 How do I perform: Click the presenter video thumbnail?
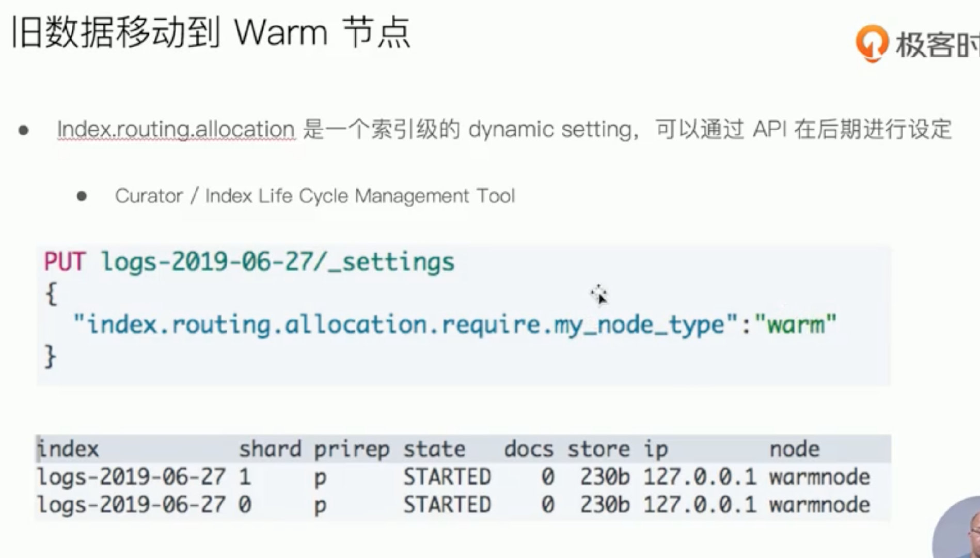coord(959,530)
